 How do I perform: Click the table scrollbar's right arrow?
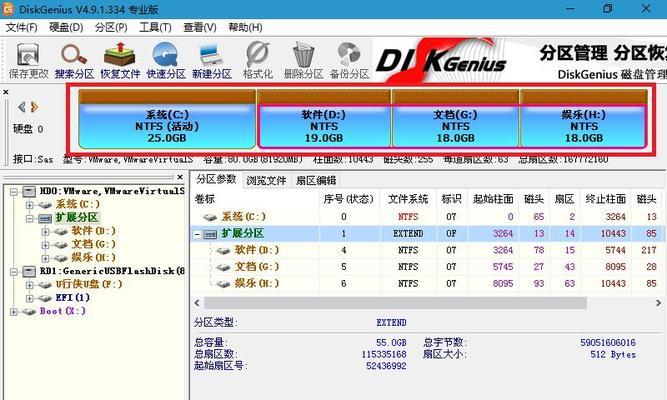(658, 303)
